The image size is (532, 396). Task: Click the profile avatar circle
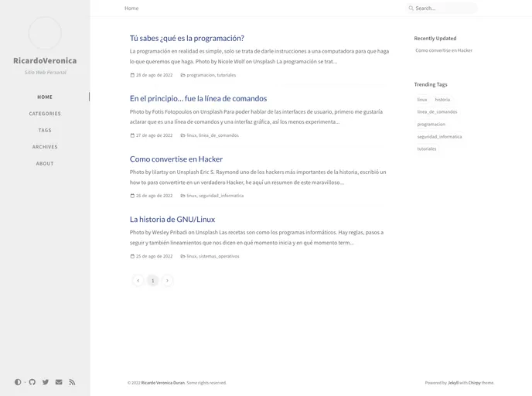point(45,33)
